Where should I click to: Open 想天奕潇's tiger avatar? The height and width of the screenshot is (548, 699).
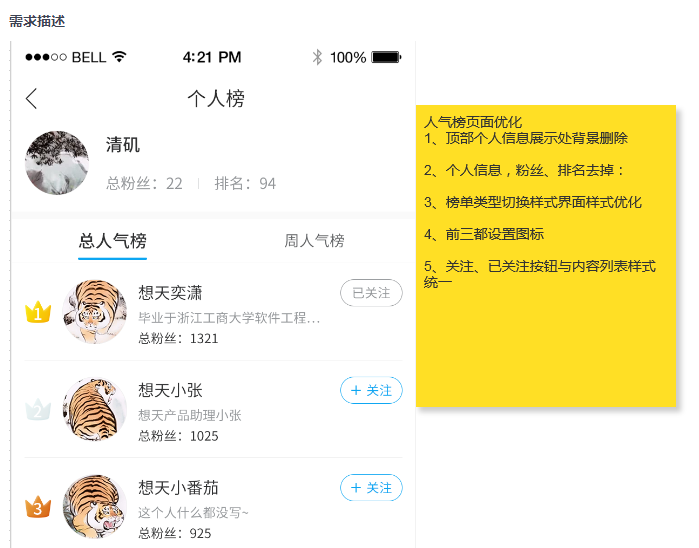(x=95, y=312)
